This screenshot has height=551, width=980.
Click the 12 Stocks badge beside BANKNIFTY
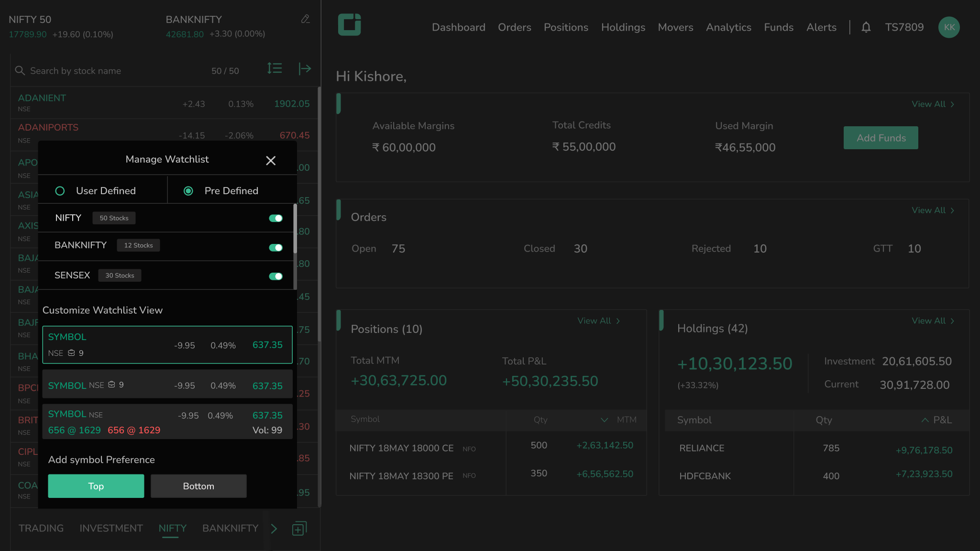point(138,245)
